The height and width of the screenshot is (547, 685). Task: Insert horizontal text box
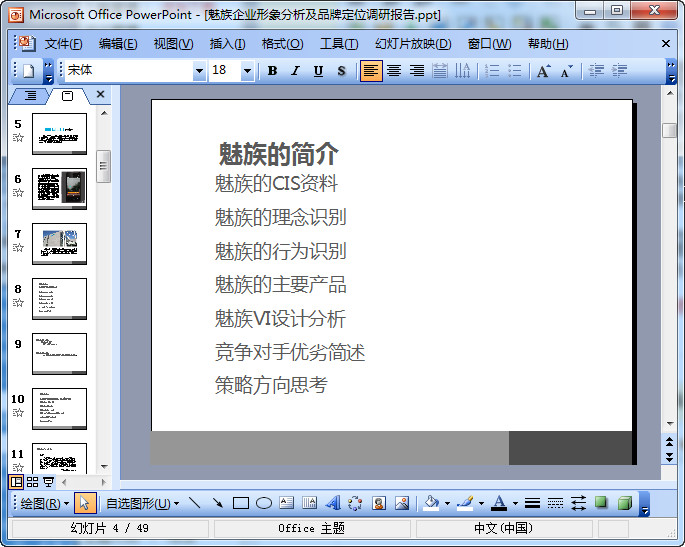tap(287, 503)
